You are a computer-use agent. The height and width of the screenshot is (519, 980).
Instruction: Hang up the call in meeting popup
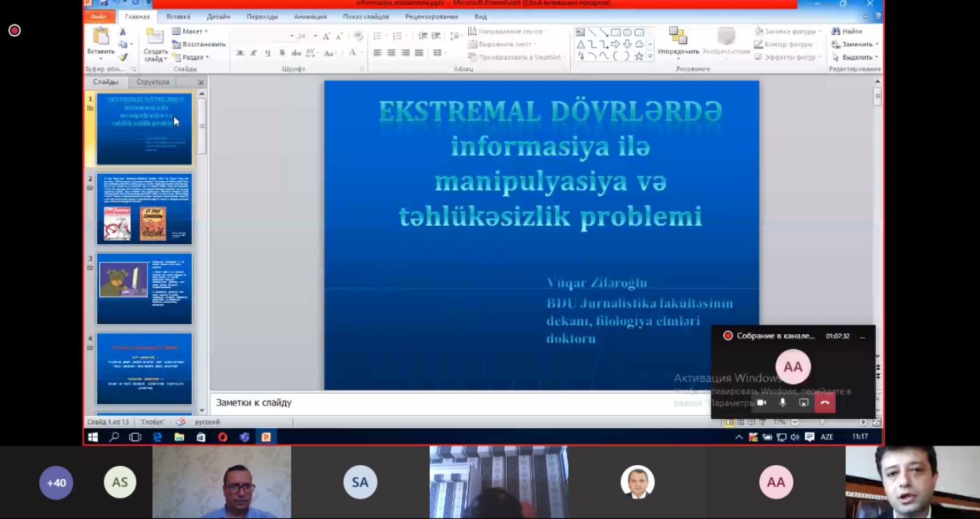(x=825, y=402)
